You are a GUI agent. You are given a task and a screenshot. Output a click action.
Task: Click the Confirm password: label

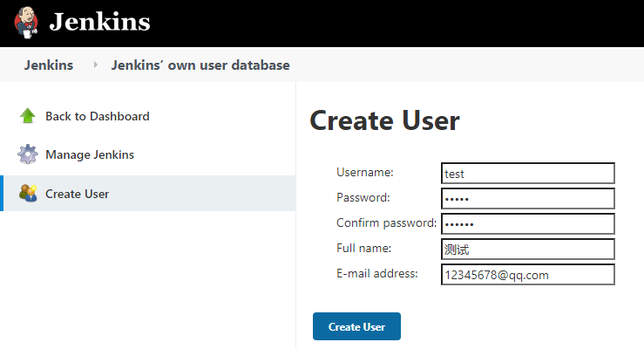click(x=386, y=222)
